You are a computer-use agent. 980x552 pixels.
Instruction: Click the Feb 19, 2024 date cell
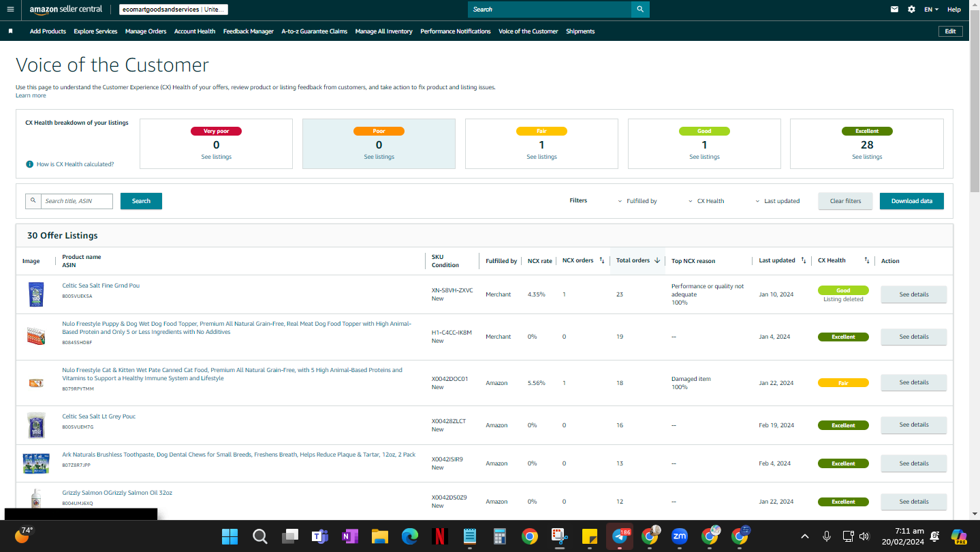[776, 425]
